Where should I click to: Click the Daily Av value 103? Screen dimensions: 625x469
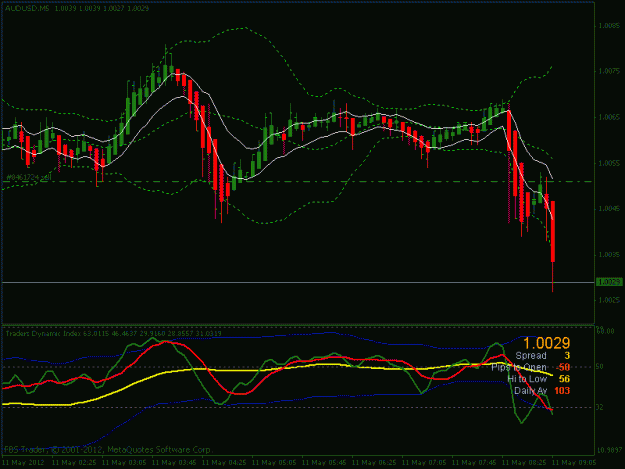[x=562, y=391]
